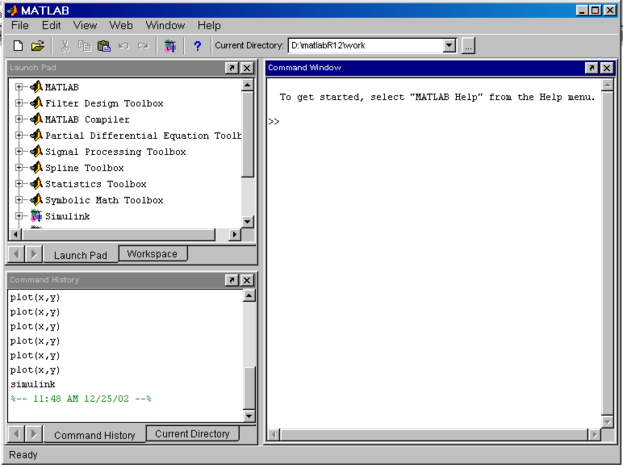
Task: Click the Simulink tree icon
Action: coord(37,216)
